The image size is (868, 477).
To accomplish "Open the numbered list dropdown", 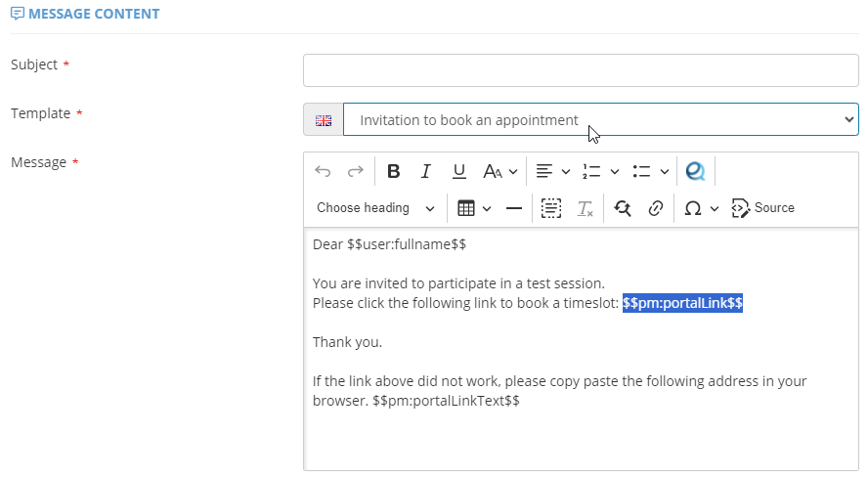I will coord(601,171).
